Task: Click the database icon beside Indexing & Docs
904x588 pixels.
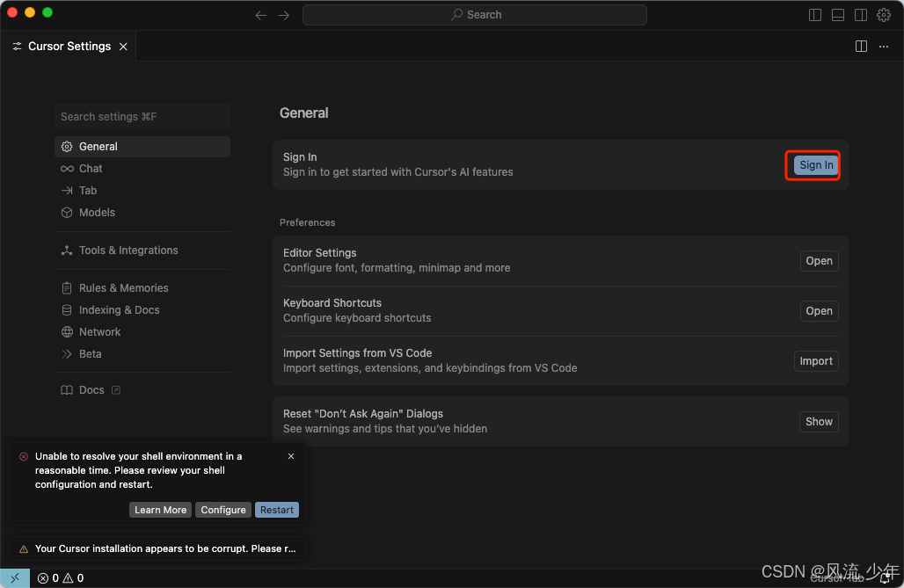Action: click(67, 309)
